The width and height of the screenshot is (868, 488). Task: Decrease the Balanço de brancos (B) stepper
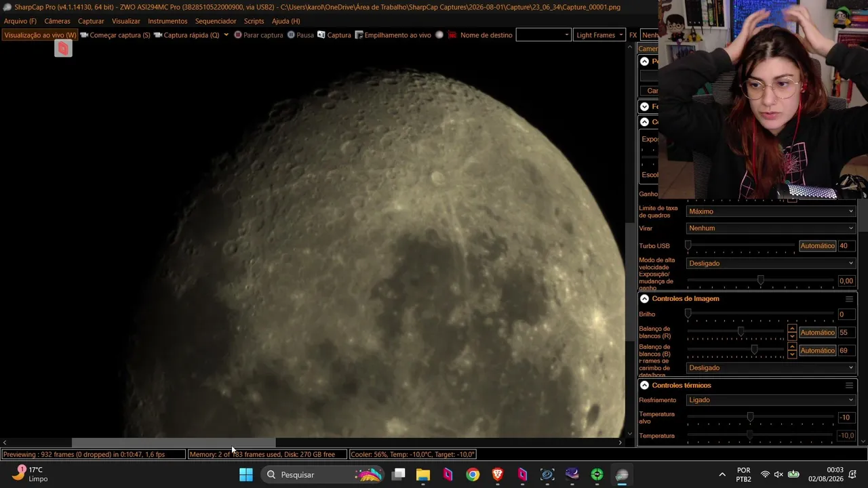791,354
